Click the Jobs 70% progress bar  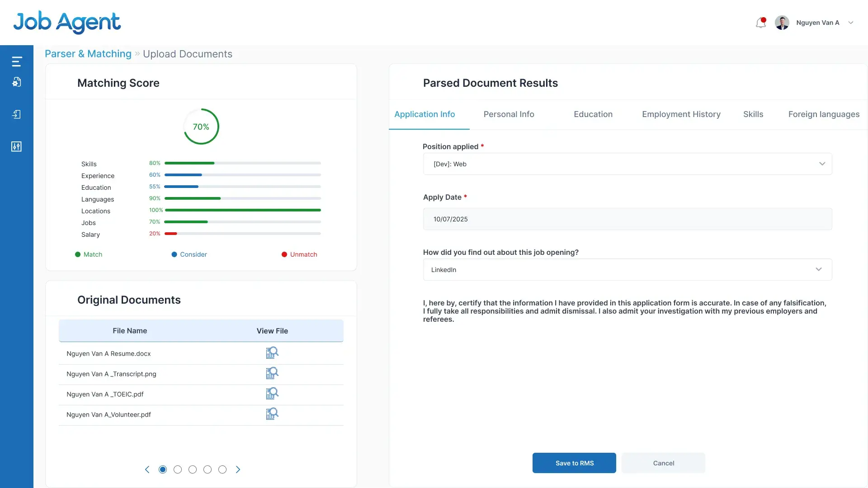point(243,222)
